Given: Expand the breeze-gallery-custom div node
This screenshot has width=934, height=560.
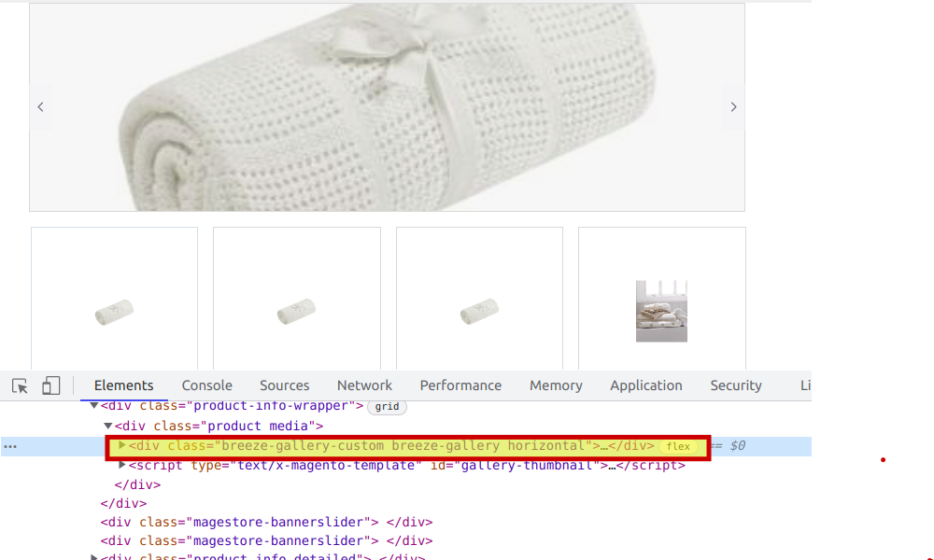Looking at the screenshot, I should pos(122,445).
